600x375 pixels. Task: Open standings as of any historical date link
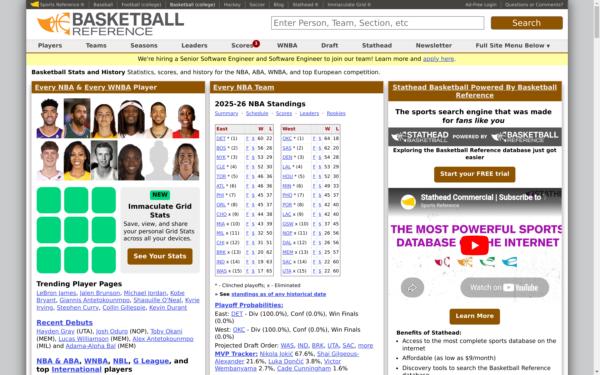[279, 294]
